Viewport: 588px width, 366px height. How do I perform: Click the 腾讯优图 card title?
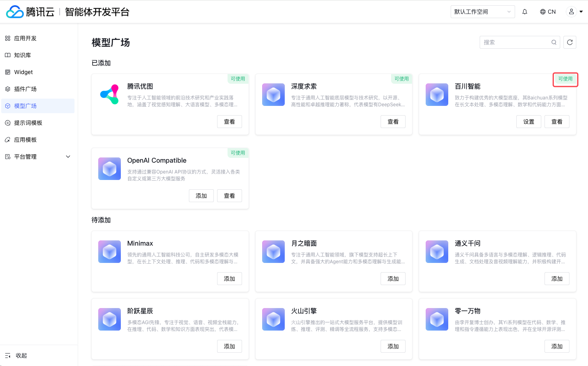[140, 87]
